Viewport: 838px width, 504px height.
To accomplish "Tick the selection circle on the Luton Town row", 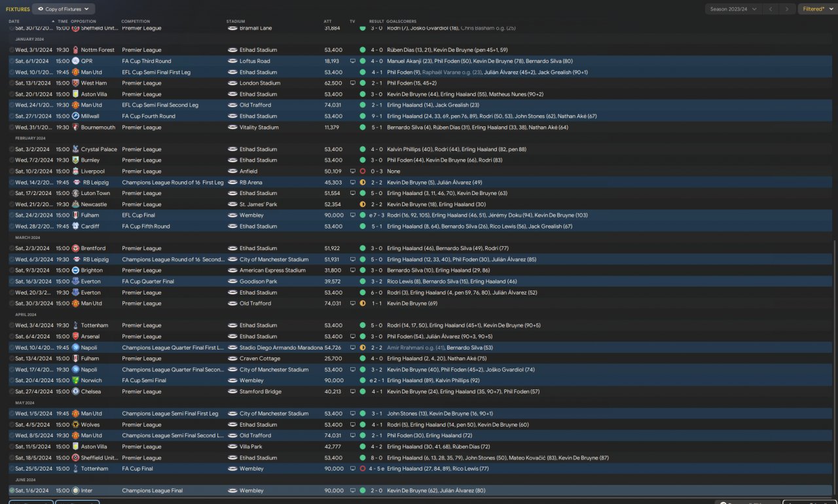I will tap(12, 193).
